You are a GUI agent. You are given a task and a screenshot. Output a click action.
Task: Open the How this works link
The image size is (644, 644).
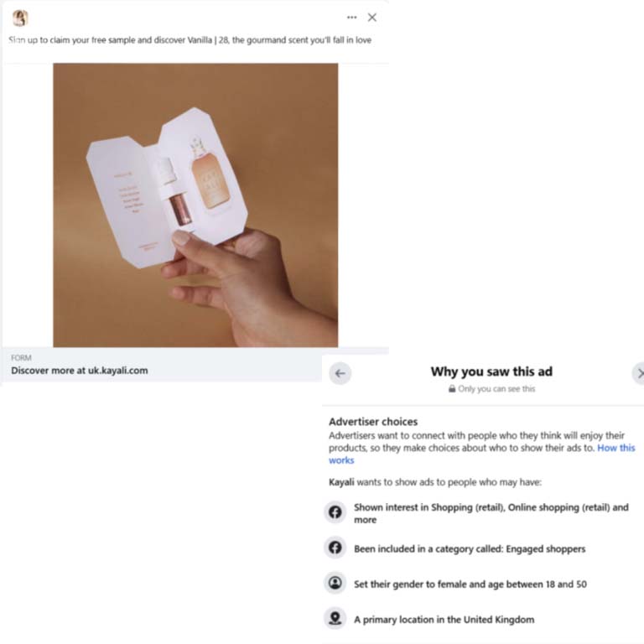click(x=482, y=454)
